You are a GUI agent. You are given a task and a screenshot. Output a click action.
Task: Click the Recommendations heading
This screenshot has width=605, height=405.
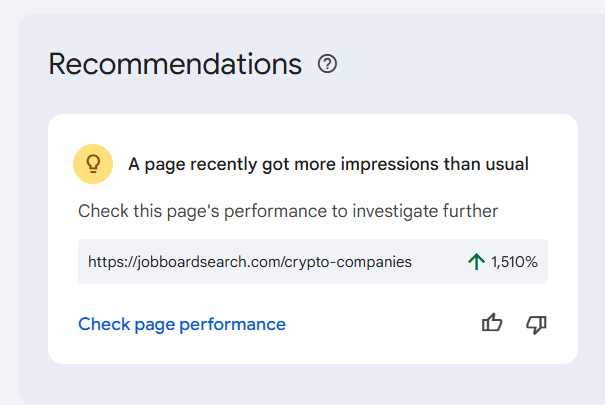click(175, 64)
